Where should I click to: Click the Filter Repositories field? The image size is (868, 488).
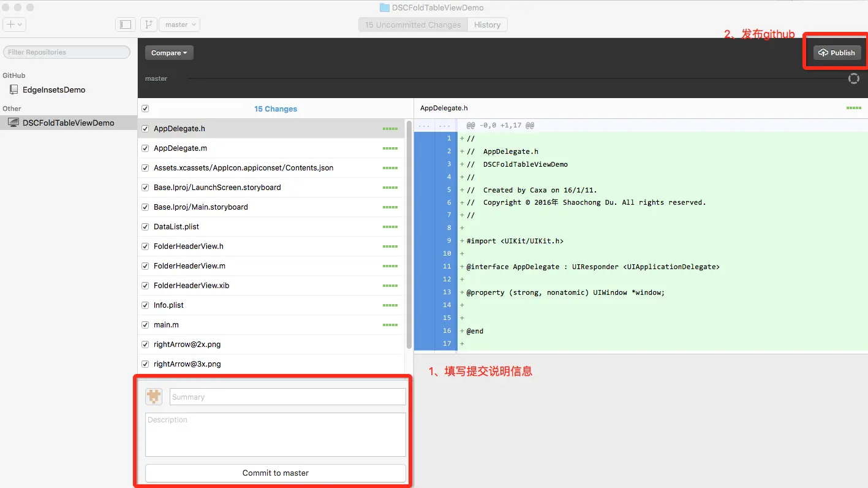(67, 52)
